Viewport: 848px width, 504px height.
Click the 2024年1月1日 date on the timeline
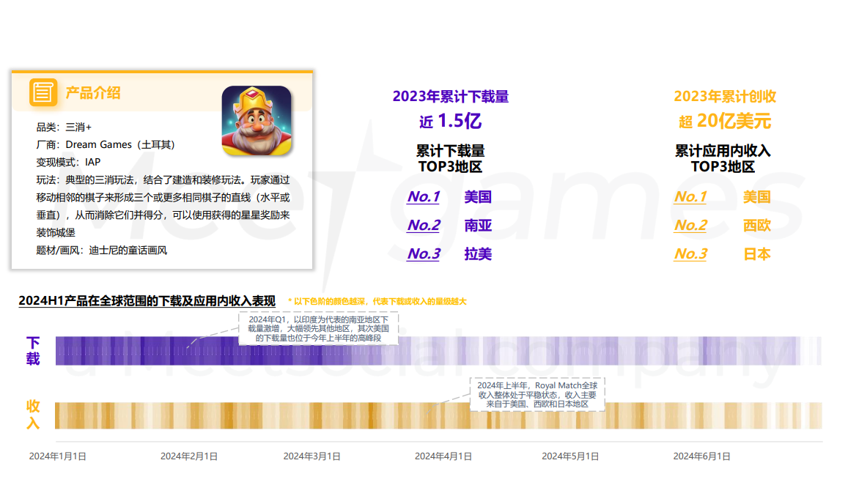click(58, 456)
